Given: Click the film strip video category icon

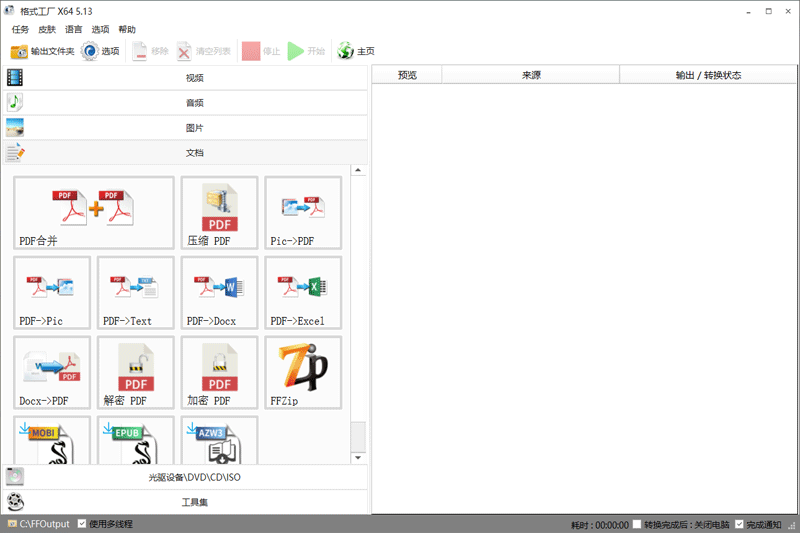Looking at the screenshot, I should tap(15, 78).
